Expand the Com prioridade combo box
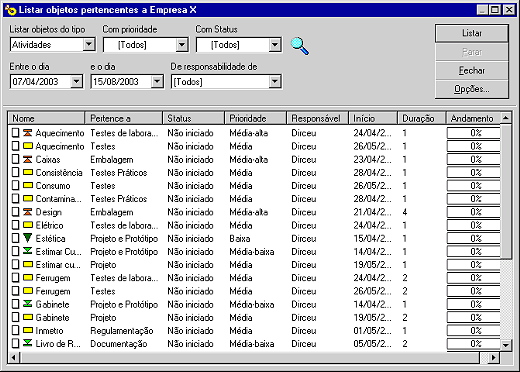Screen dimensions: 520x372 pyautogui.click(x=182, y=44)
